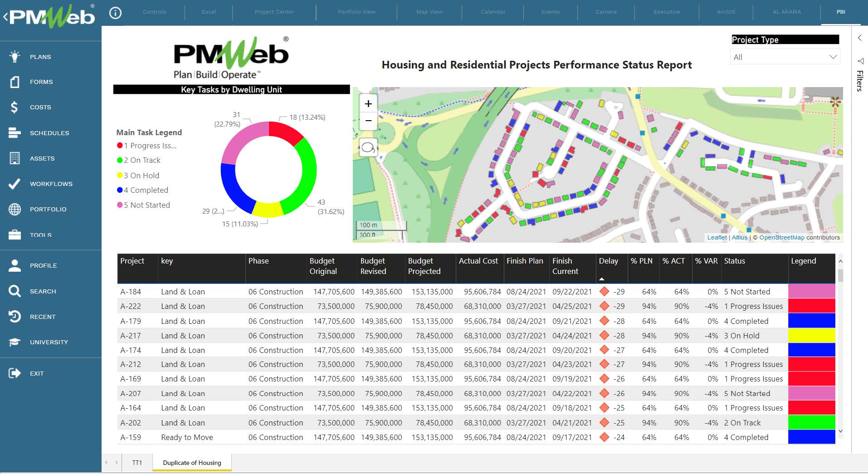Toggle the 1 Progress Issues legend item
Viewport: 868px width, 474px height.
point(146,146)
